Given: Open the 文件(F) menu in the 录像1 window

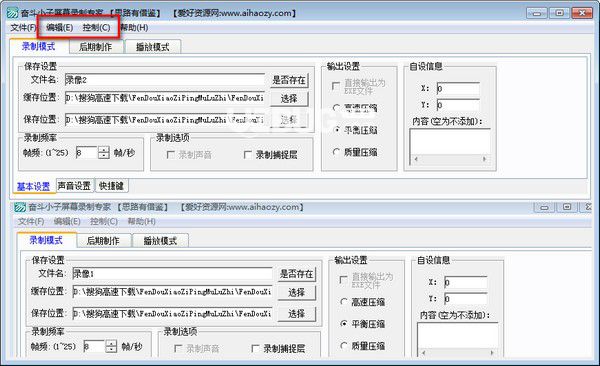Looking at the screenshot, I should 31,221.
